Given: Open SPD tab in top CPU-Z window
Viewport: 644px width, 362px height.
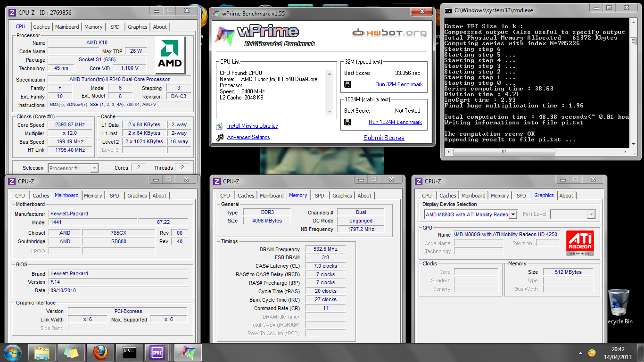Looking at the screenshot, I should [x=115, y=27].
